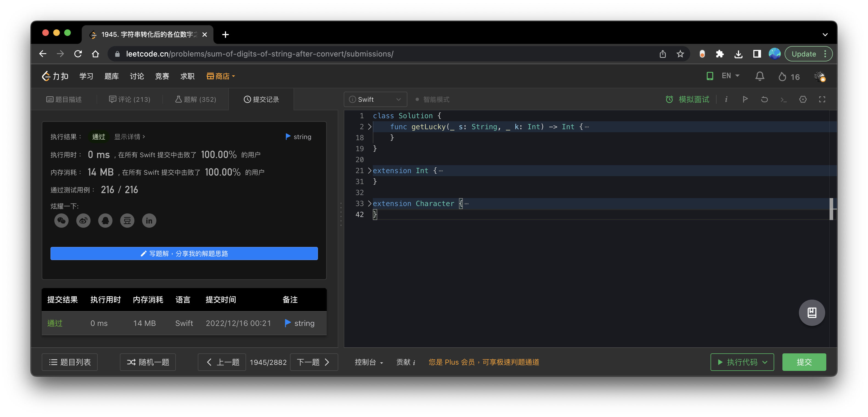
Task: Enter fullscreen editor mode icon
Action: point(822,99)
